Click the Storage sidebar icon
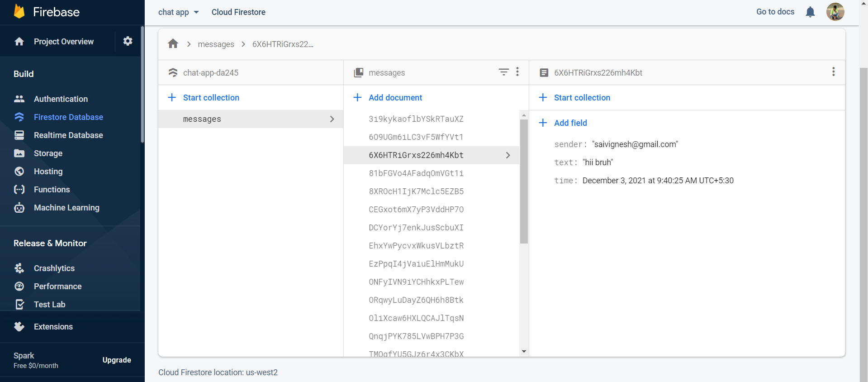The width and height of the screenshot is (868, 382). tap(19, 153)
